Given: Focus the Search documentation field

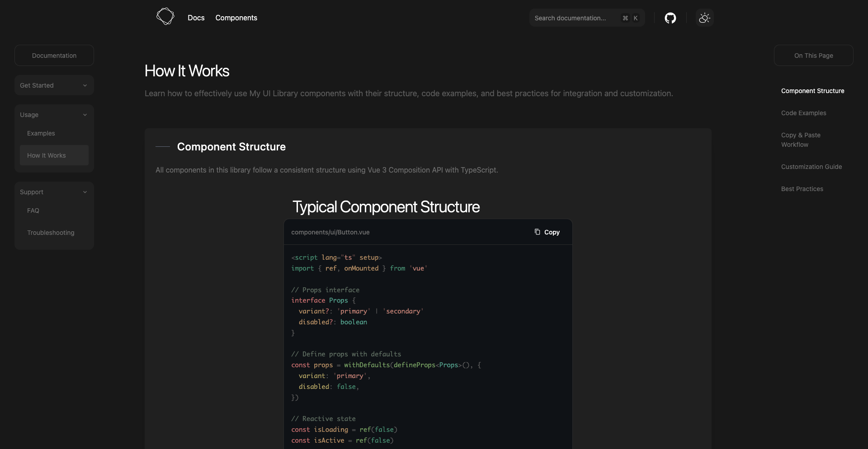Looking at the screenshot, I should coord(587,18).
